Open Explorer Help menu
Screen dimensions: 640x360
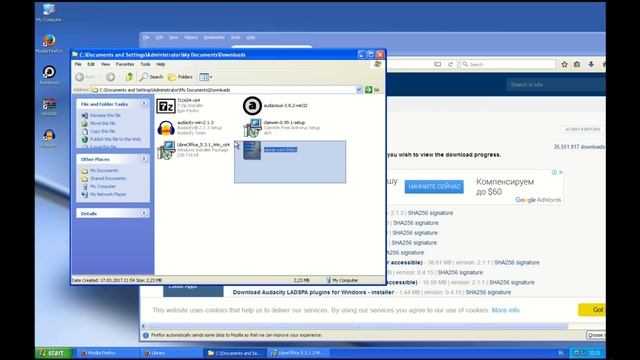tap(161, 64)
